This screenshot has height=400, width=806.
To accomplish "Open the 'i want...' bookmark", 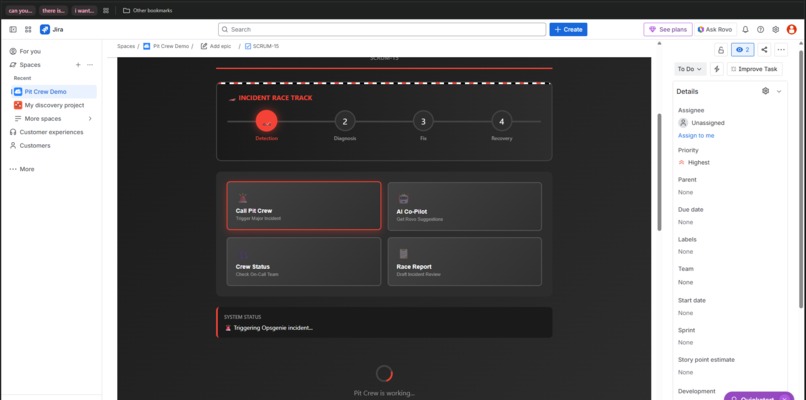I will (84, 10).
